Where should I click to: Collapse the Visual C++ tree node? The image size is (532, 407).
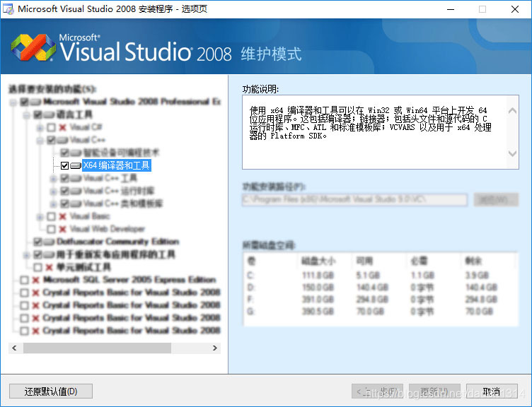point(40,140)
